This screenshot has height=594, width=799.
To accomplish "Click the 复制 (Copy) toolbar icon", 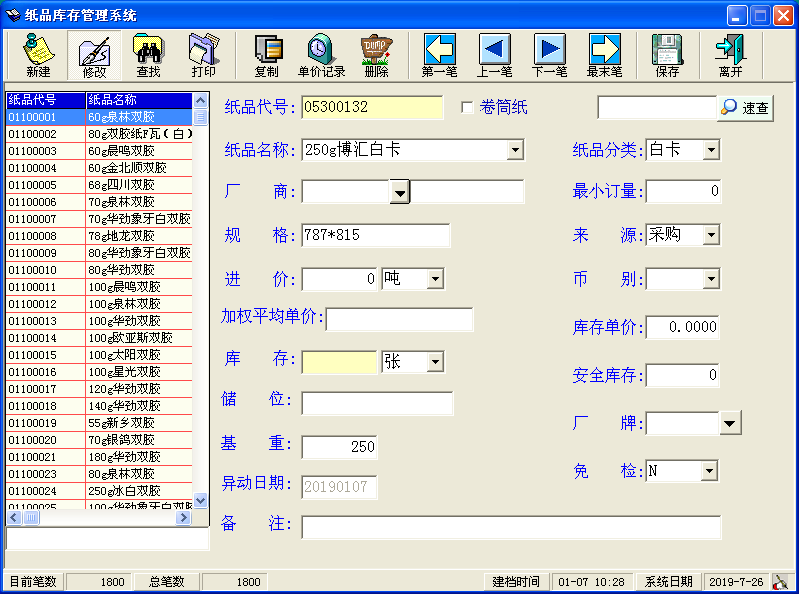I will tap(267, 55).
